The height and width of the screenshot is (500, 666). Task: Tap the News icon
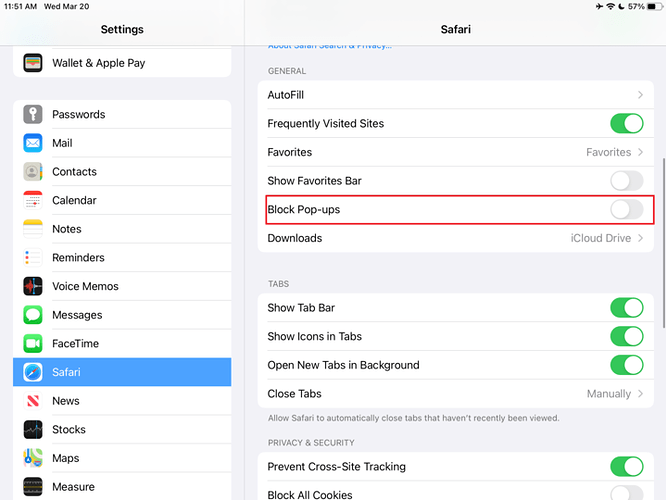[33, 401]
